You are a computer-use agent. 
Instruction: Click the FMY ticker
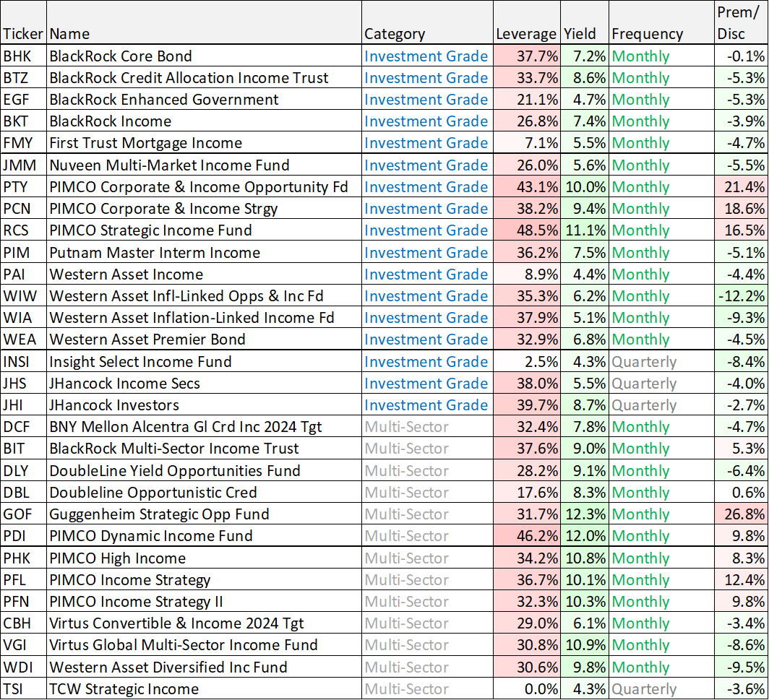(23, 142)
